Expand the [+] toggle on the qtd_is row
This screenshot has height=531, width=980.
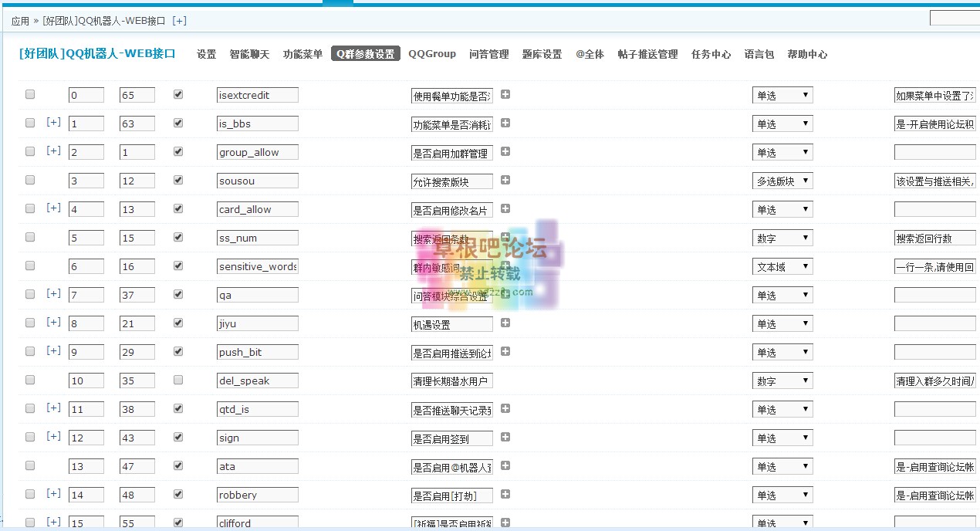coord(53,408)
